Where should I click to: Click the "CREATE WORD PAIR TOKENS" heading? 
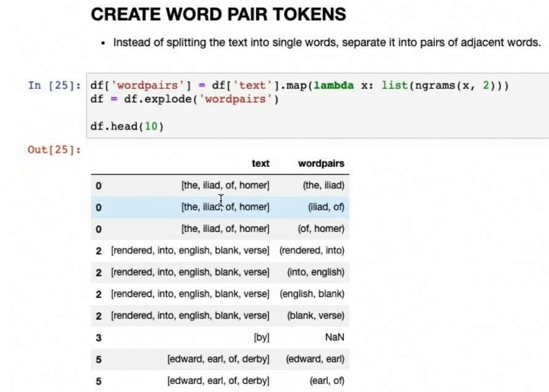[218, 15]
